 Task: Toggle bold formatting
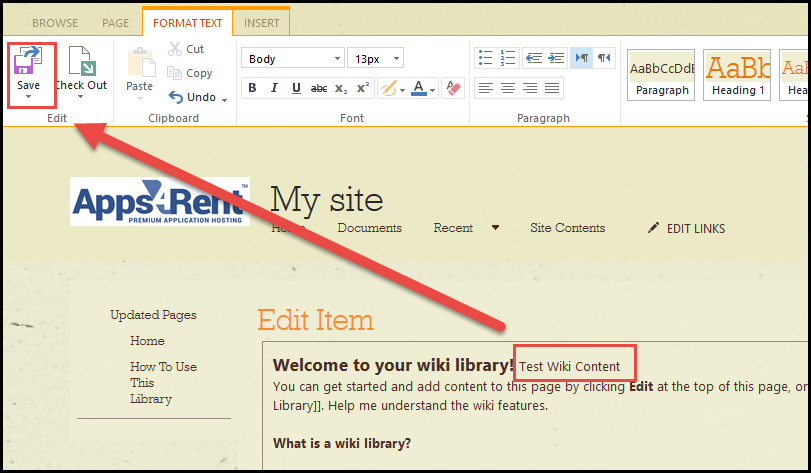(252, 88)
